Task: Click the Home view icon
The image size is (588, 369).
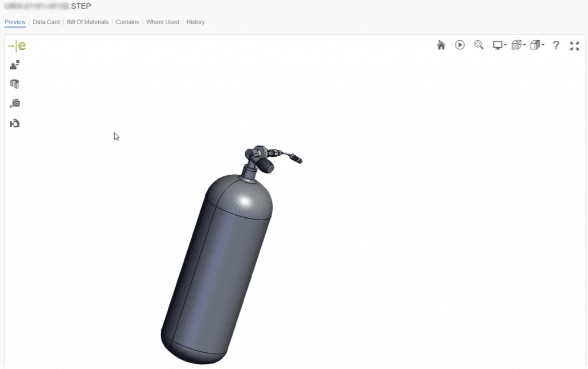Action: [x=441, y=45]
